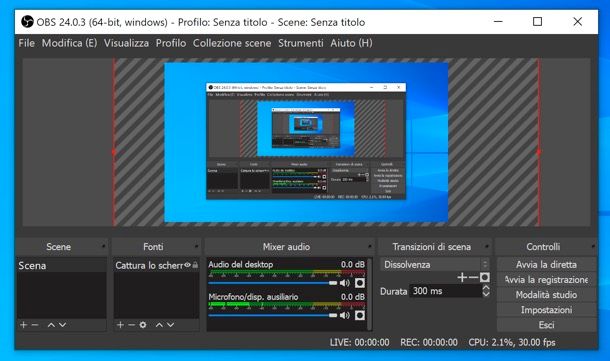Viewport: 610px width, 361px height.
Task: Adjust Microfono/disp. ausiliario volume slider
Action: (273, 315)
